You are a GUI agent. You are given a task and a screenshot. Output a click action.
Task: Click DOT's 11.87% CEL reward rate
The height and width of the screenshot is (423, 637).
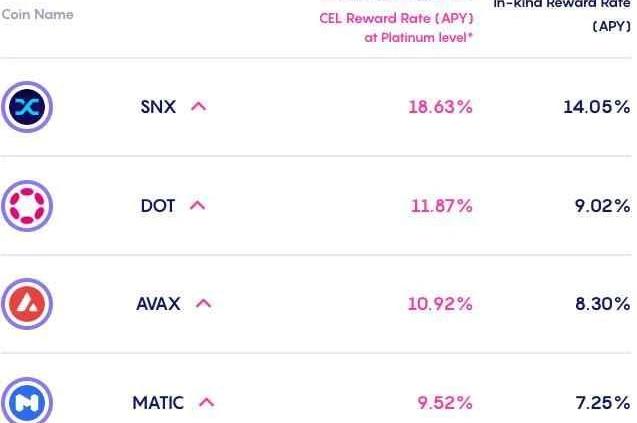coord(441,206)
